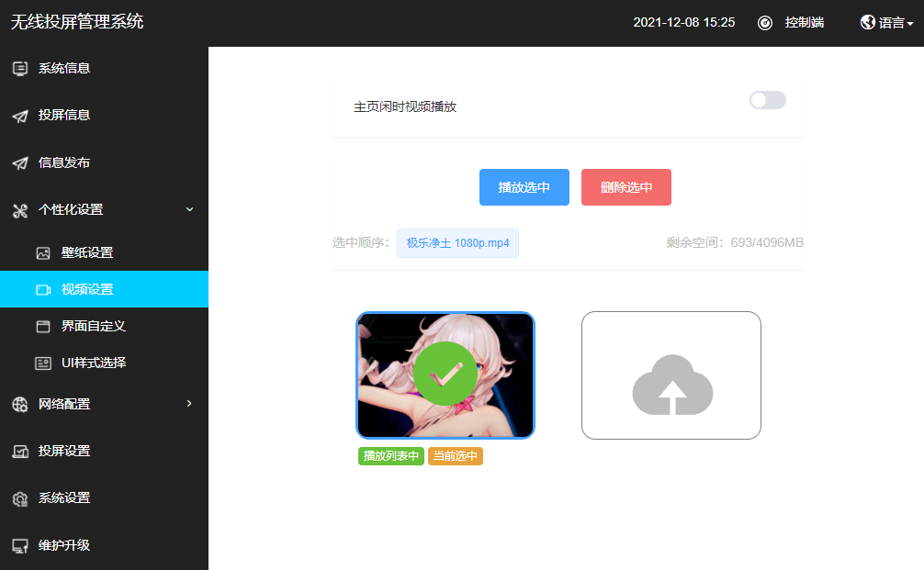Click the 系统信息 sidebar icon
The height and width of the screenshot is (570, 924).
coord(20,69)
